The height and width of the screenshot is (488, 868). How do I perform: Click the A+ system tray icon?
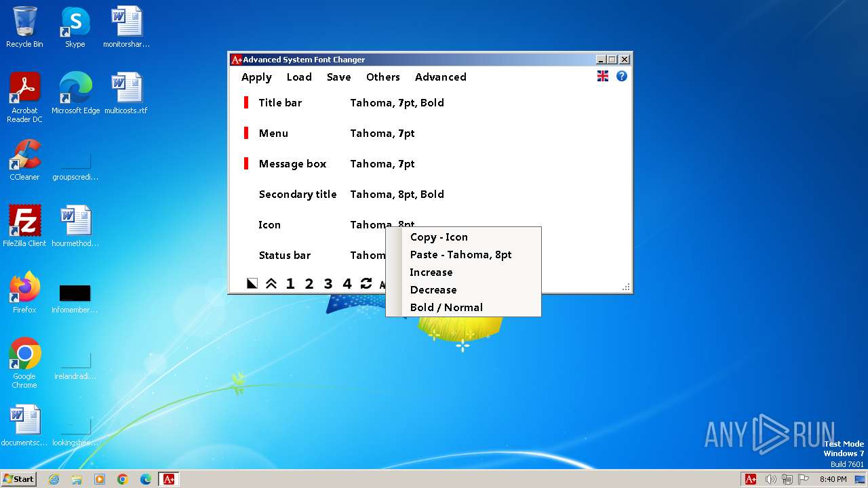coord(751,479)
